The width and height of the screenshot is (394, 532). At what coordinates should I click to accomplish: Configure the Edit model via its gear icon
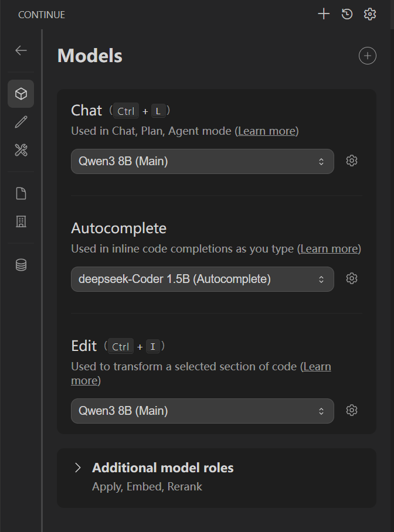(x=352, y=410)
